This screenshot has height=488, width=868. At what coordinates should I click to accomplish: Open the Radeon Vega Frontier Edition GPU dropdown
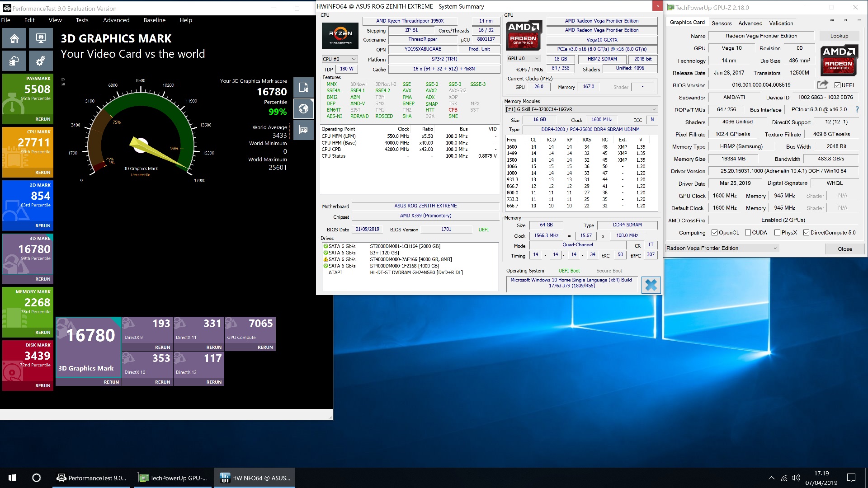click(x=722, y=248)
